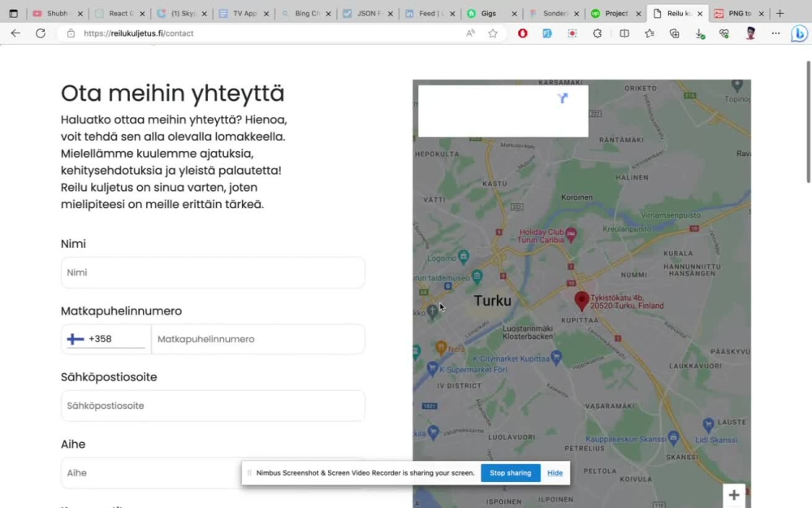Click the Nimi input field
812x508 pixels.
pyautogui.click(x=213, y=272)
